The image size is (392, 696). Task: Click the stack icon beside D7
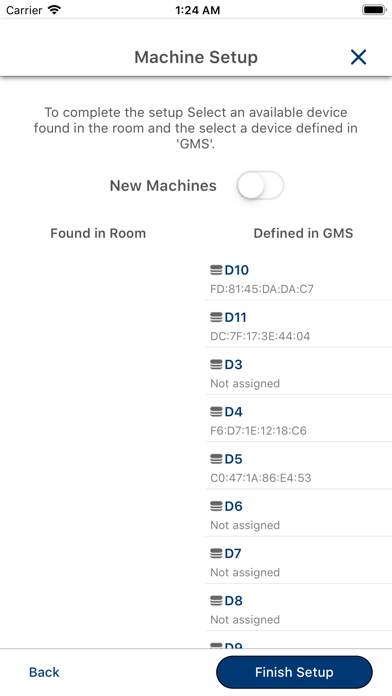coord(216,553)
